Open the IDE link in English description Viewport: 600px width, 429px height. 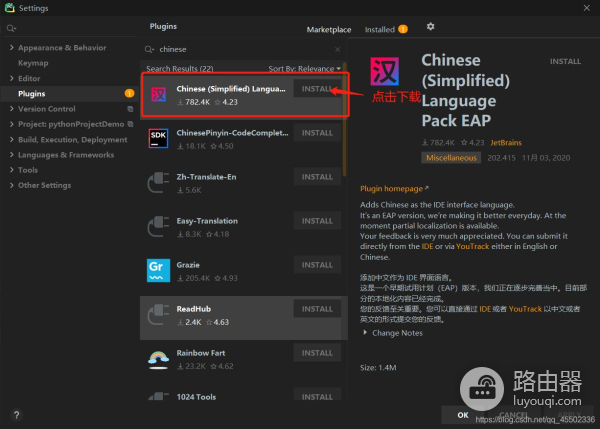pyautogui.click(x=427, y=246)
